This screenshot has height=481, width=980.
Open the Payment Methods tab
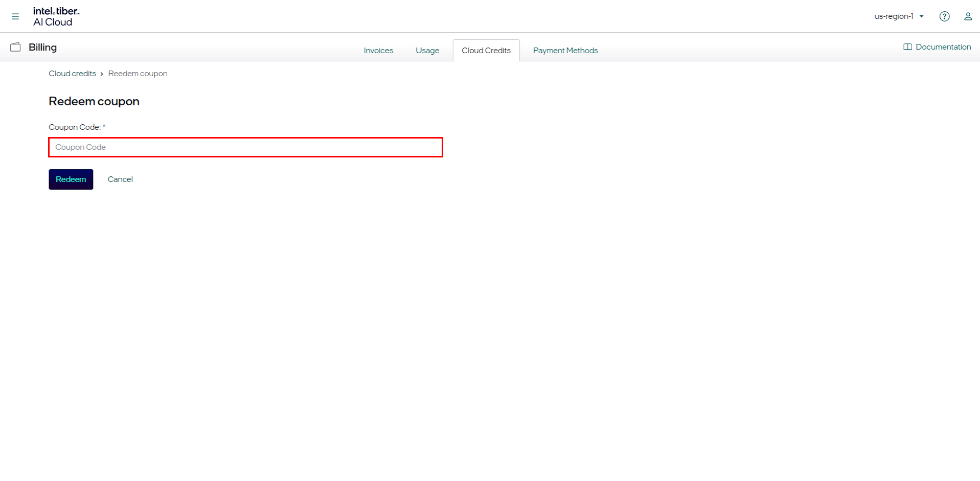coord(565,51)
